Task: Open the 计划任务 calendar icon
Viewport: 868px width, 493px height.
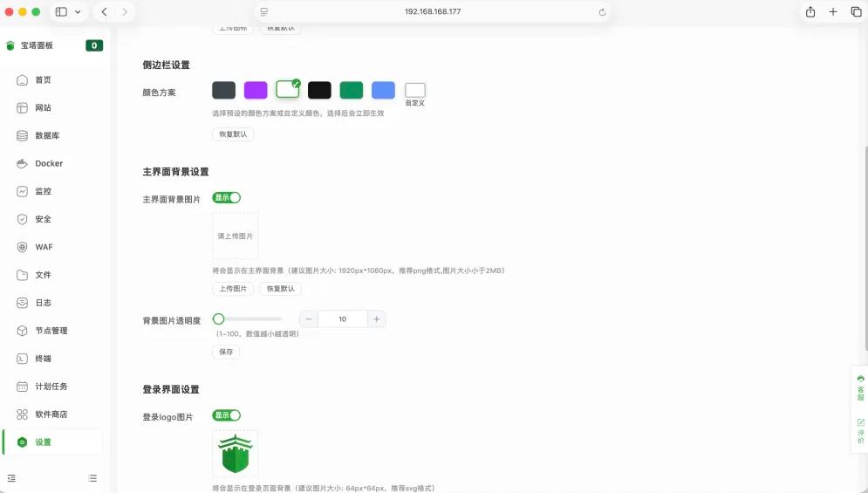Action: (x=22, y=386)
